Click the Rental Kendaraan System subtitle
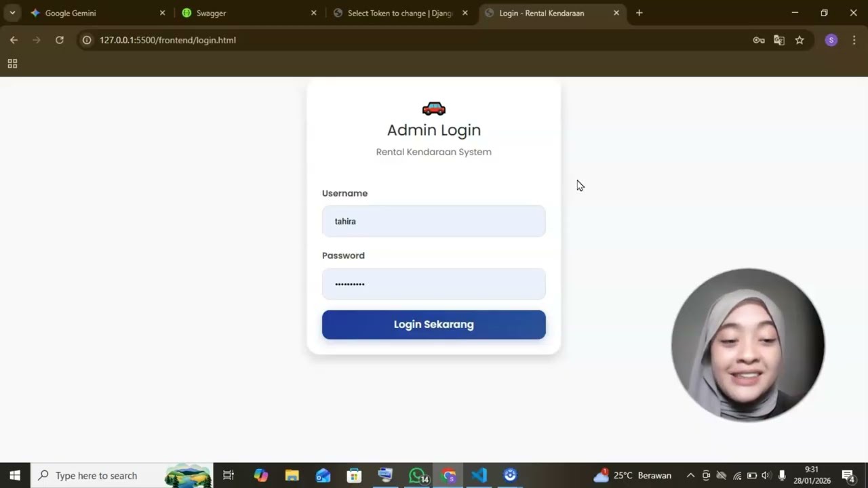This screenshot has width=868, height=488. pos(434,152)
